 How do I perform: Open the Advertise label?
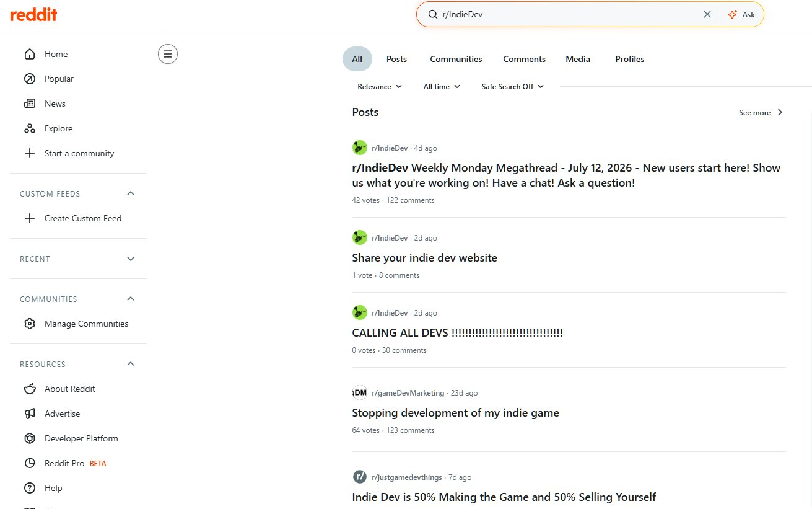[x=62, y=414]
